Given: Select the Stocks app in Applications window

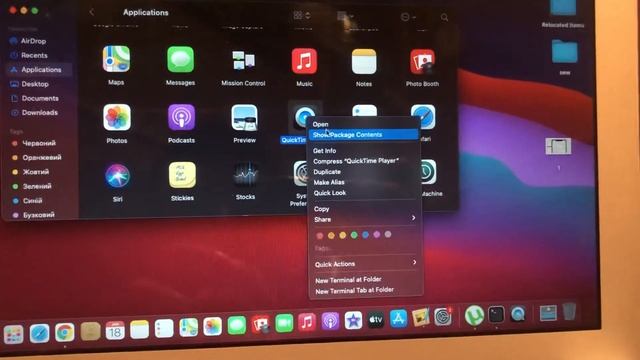Looking at the screenshot, I should click(x=245, y=175).
